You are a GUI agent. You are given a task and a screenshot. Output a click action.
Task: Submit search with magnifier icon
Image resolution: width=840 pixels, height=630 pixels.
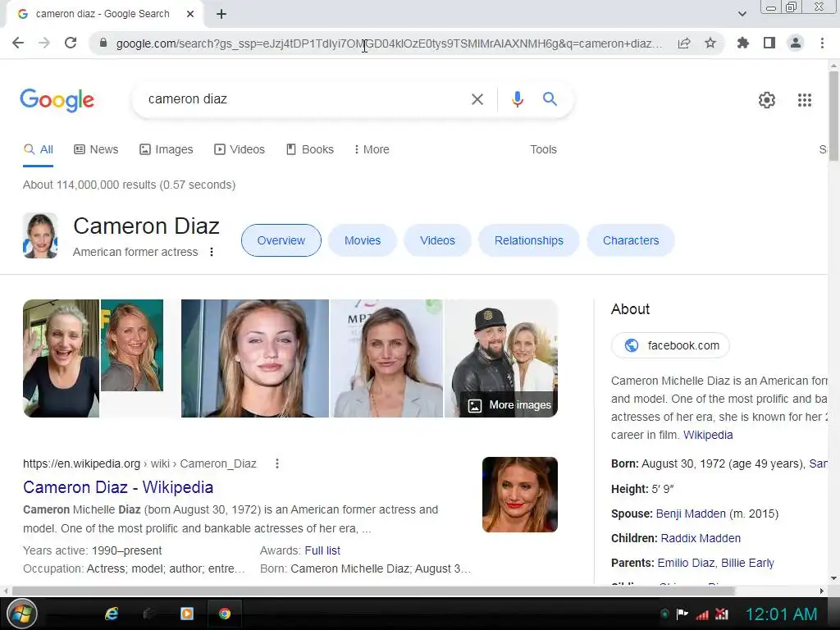pos(550,98)
